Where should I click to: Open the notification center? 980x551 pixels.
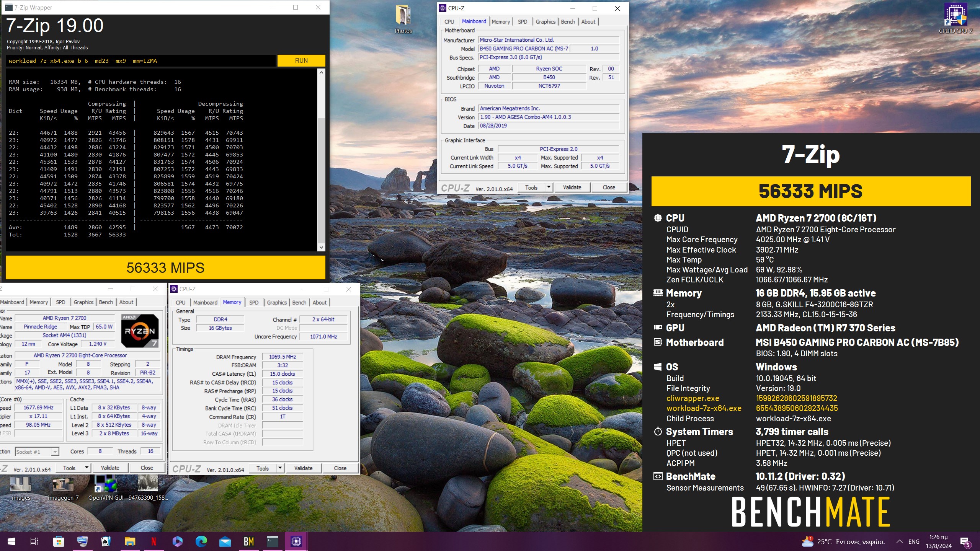965,541
